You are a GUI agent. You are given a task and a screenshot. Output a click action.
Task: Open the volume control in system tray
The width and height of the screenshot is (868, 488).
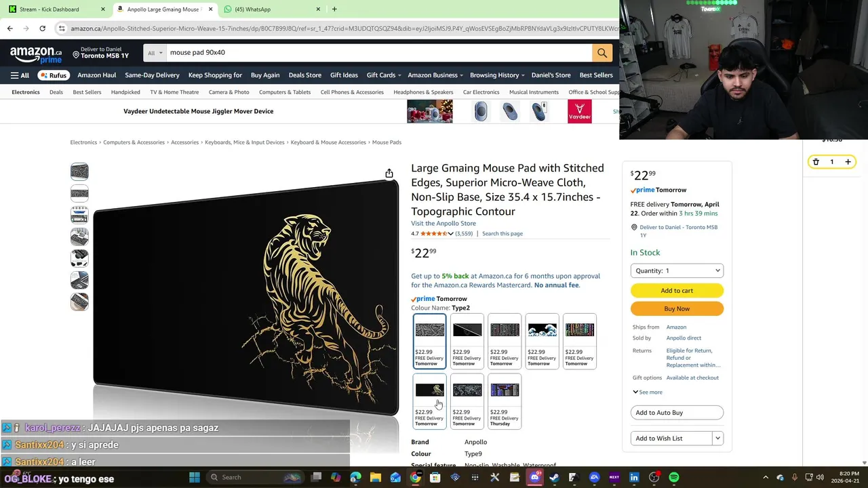(x=821, y=477)
